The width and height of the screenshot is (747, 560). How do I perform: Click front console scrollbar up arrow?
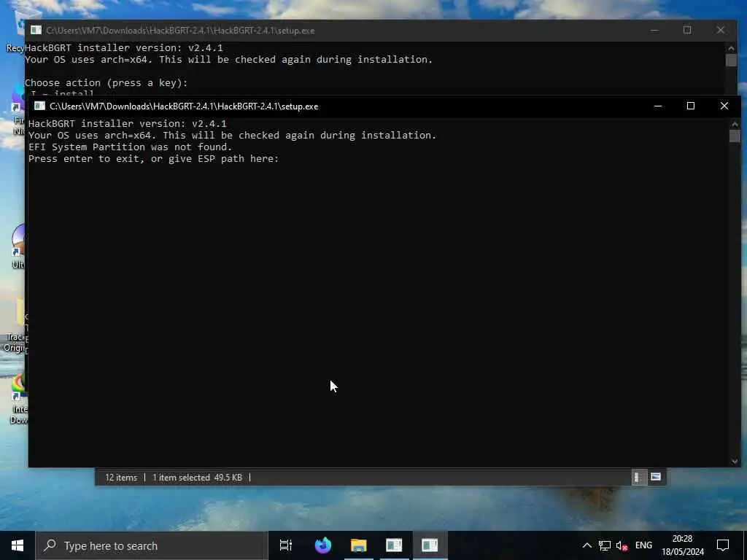tap(734, 124)
